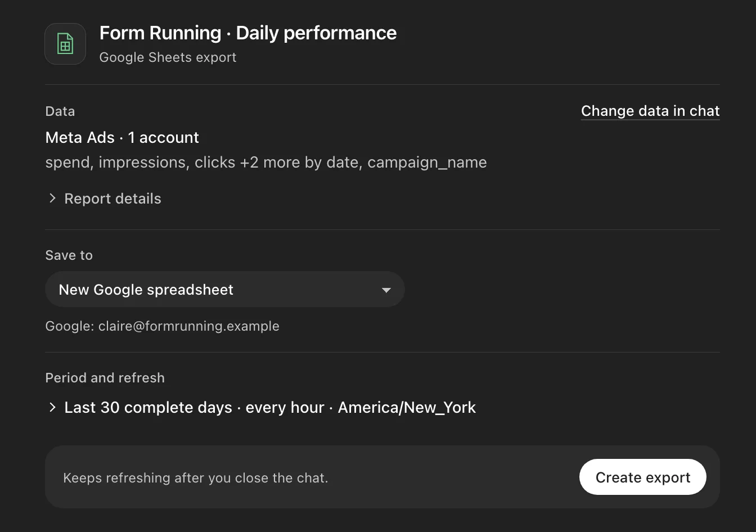Click the Create export button
This screenshot has height=532, width=756.
643,477
